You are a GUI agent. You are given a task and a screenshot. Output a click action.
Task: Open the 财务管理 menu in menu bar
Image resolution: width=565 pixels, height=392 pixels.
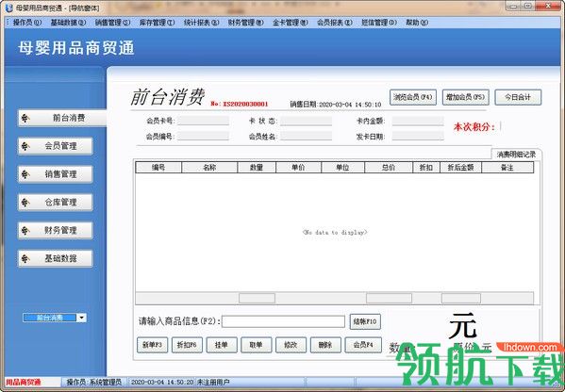pyautogui.click(x=246, y=23)
